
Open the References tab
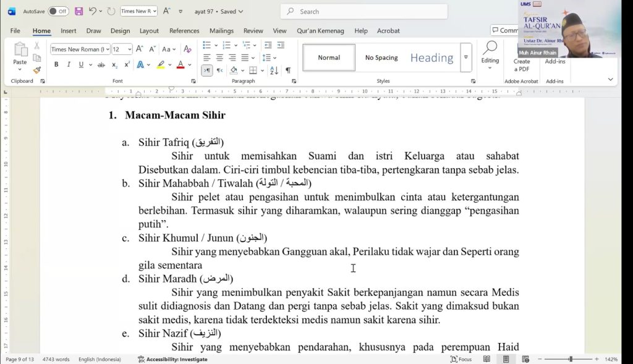click(x=184, y=30)
